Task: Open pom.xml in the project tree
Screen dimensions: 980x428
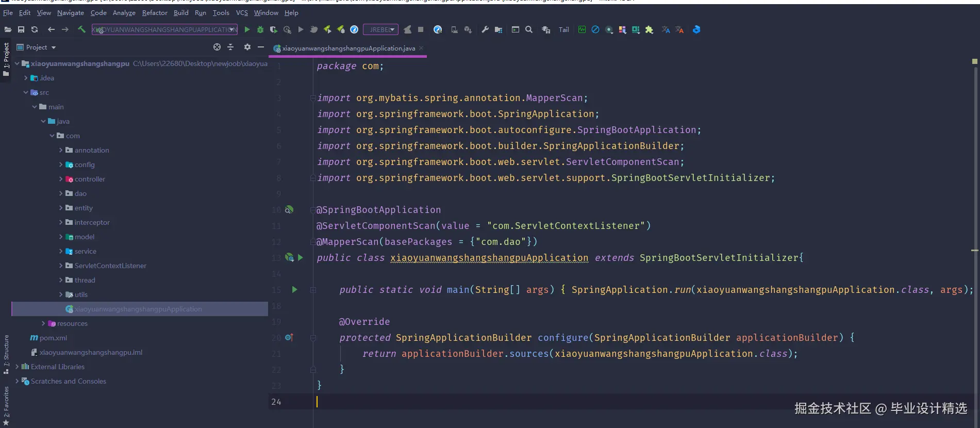Action: pyautogui.click(x=53, y=338)
